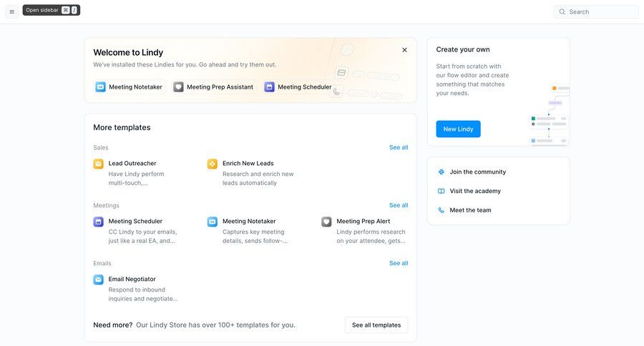Image resolution: width=644 pixels, height=346 pixels.
Task: Click the Join the community Slack icon
Action: click(x=441, y=172)
